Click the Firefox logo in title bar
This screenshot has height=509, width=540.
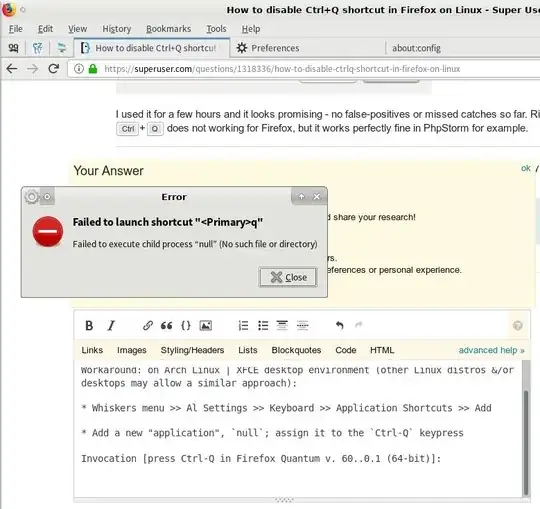pos(9,9)
